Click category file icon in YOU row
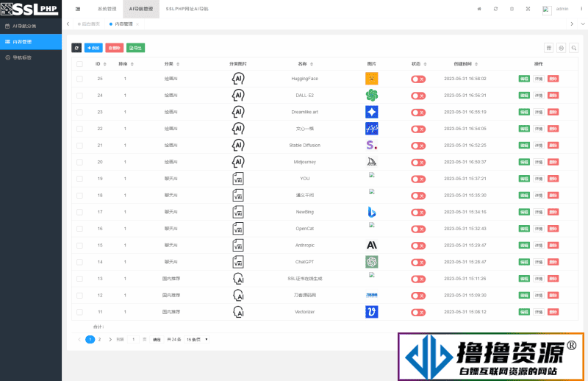588x381 pixels. point(238,179)
